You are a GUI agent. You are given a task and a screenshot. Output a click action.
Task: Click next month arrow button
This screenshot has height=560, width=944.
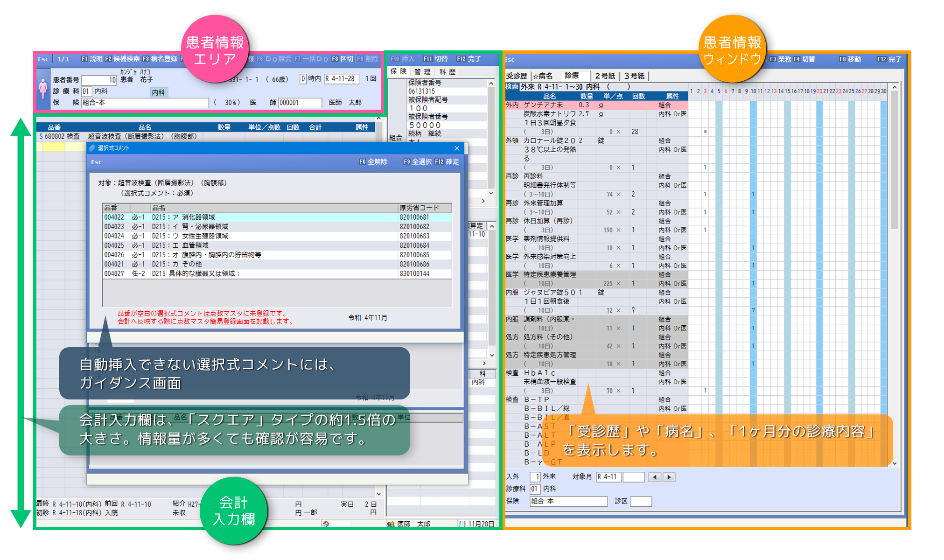click(670, 477)
